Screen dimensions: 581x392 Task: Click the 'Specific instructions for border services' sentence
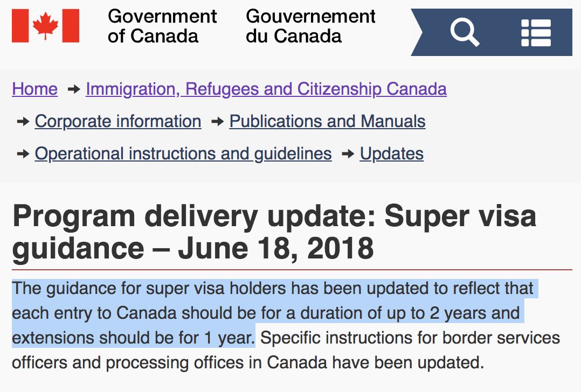[410, 338]
